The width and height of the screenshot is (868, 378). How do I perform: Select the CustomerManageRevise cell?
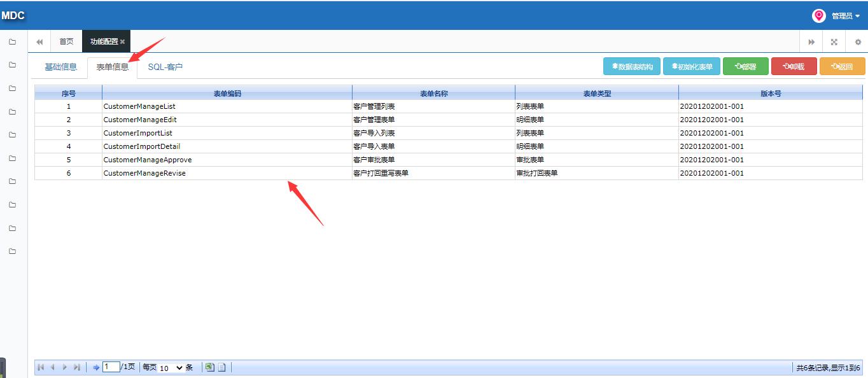coord(227,173)
